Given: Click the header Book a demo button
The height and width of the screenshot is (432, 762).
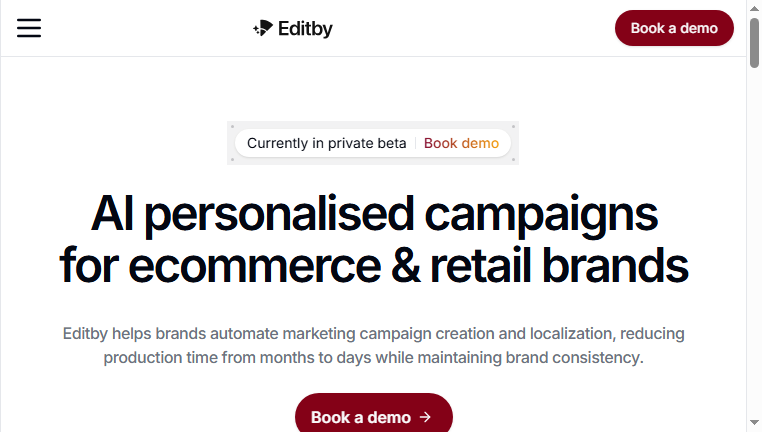Looking at the screenshot, I should [674, 28].
